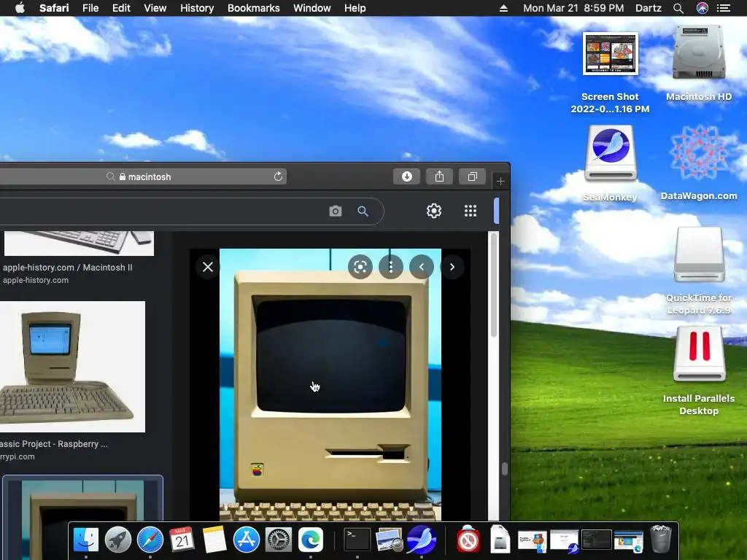The height and width of the screenshot is (560, 747).
Task: Open the Help menu
Action: [x=355, y=8]
